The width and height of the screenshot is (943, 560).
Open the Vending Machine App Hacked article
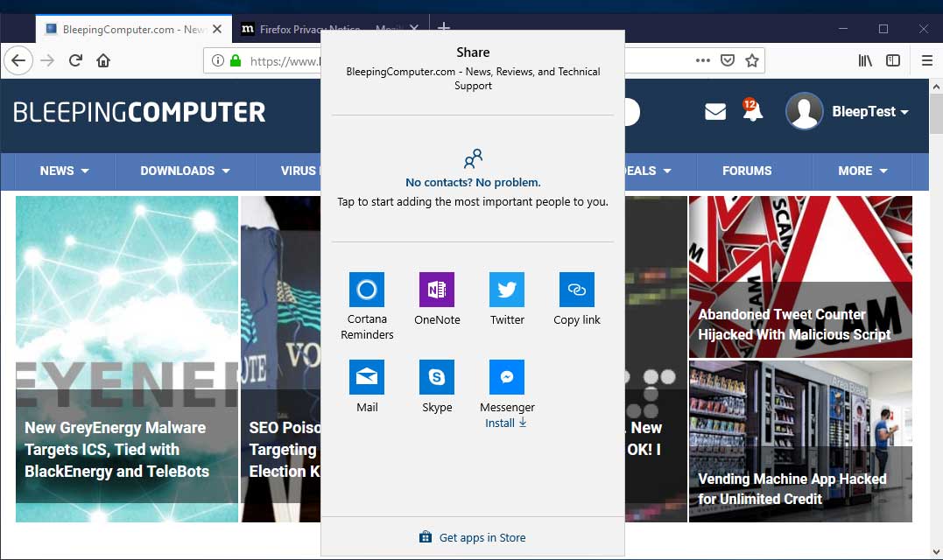(x=800, y=441)
